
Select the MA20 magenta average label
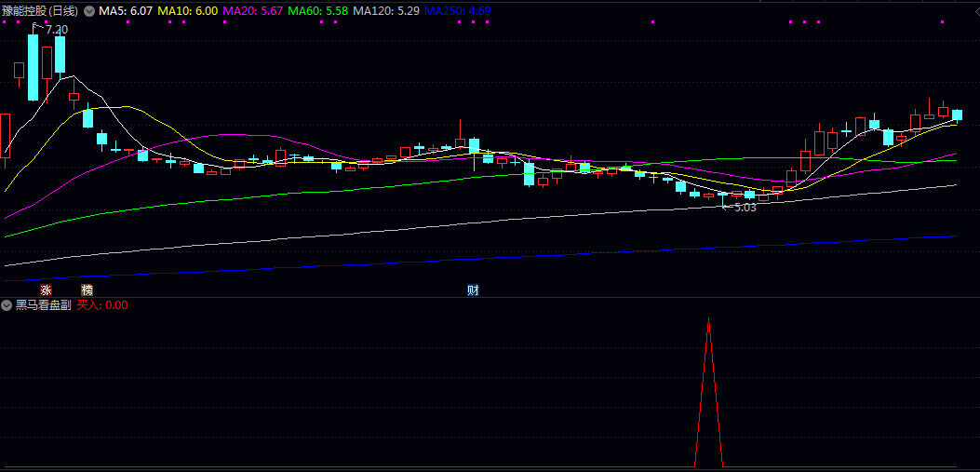[x=252, y=11]
